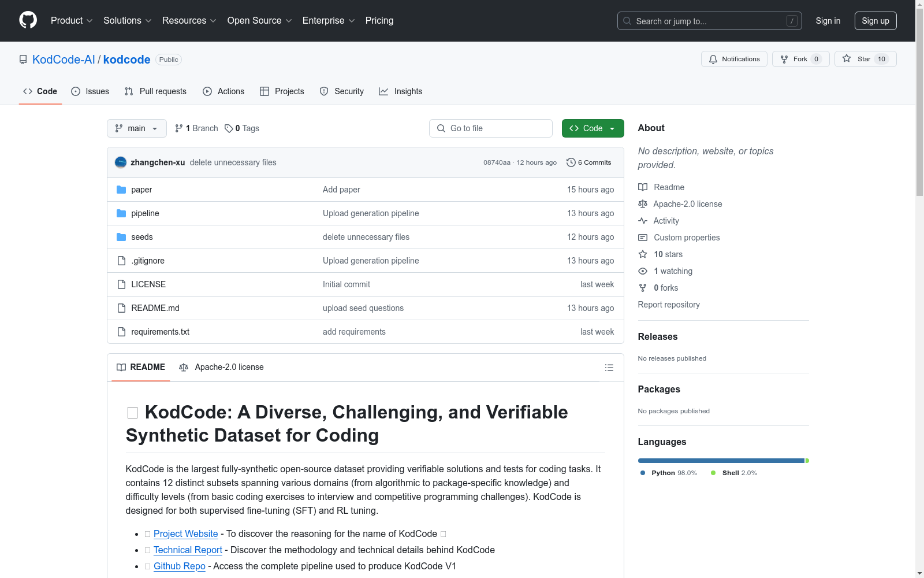Click the Activity pulse icon
Screen dimensions: 924x578
[x=643, y=221]
